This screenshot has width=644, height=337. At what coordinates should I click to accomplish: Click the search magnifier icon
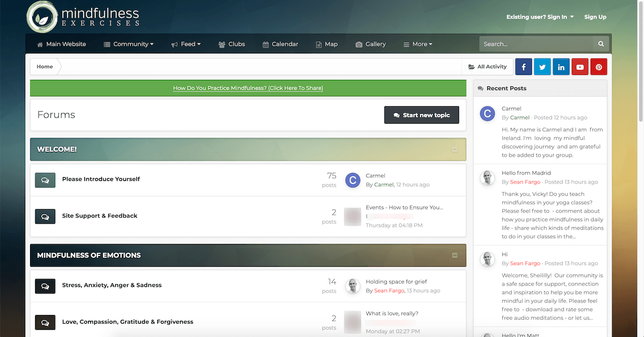[x=601, y=44]
